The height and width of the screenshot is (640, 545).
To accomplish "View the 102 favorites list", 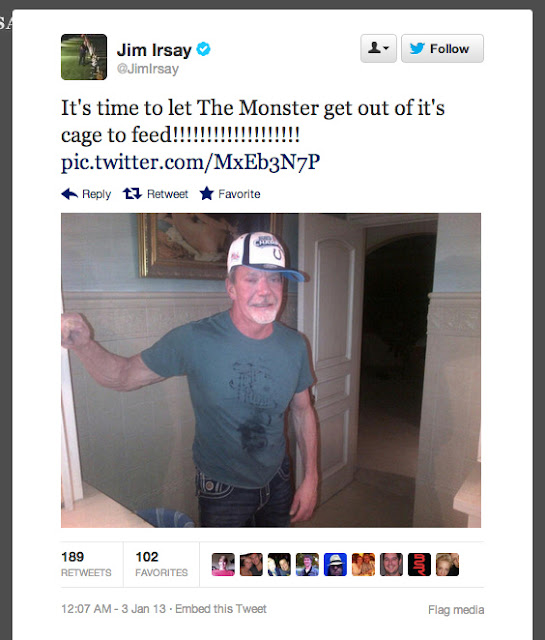I will coord(161,564).
